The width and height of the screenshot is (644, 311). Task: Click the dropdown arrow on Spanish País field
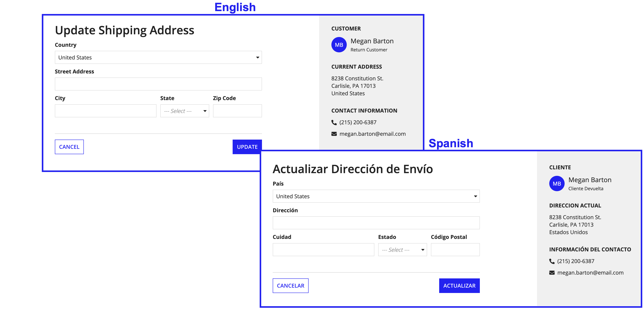(x=475, y=196)
